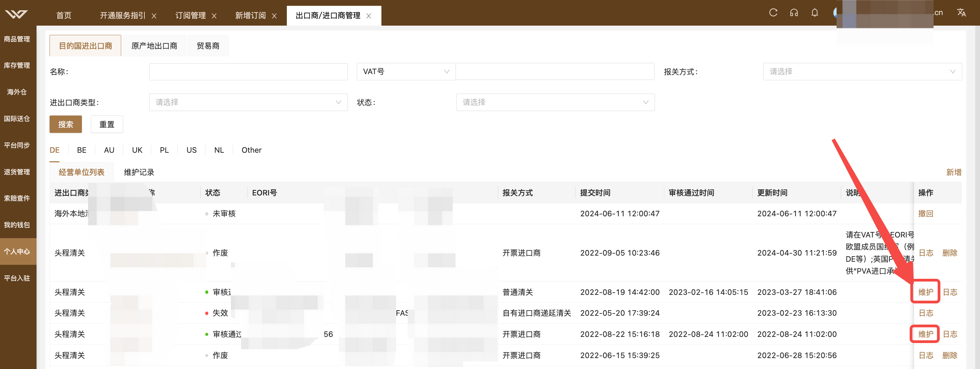Click 删除 in 2022-06-15 15:39:25 row
The width and height of the screenshot is (980, 369).
[x=950, y=355]
